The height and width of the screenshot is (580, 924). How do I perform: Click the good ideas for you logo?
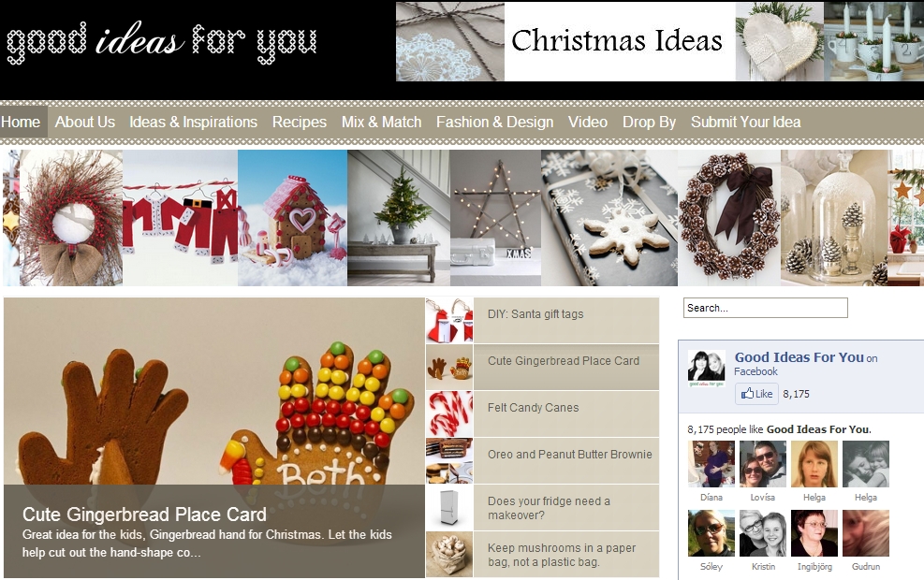coord(161,42)
